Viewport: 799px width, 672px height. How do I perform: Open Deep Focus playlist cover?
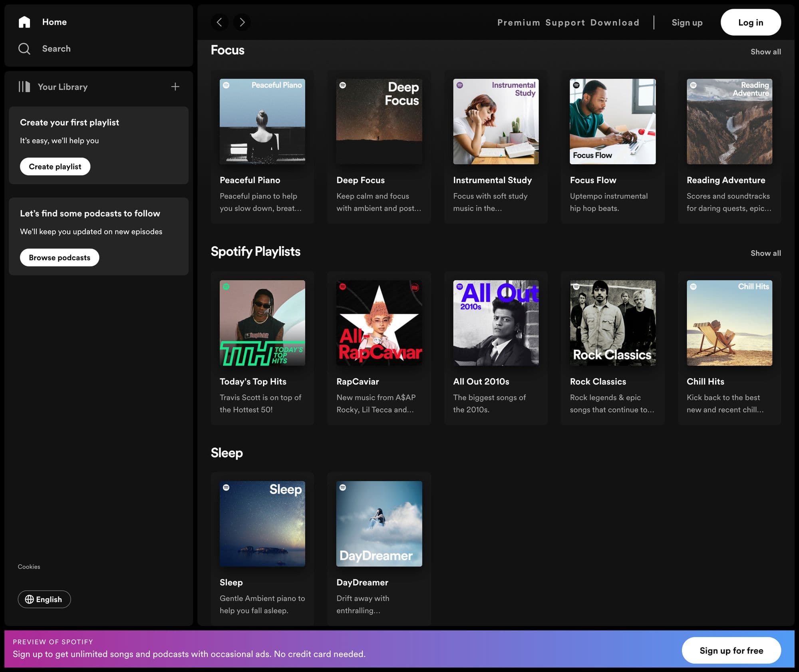tap(379, 121)
